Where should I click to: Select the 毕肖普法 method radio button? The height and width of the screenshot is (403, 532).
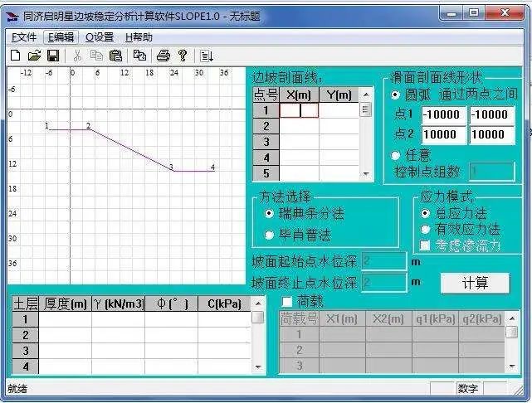pyautogui.click(x=270, y=235)
